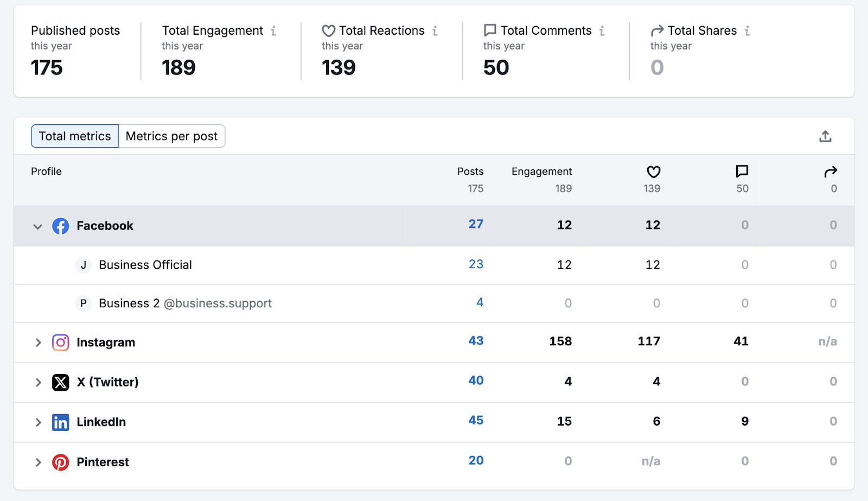The image size is (868, 501).
Task: Click the share arrow beside Total Shares
Action: tap(657, 31)
